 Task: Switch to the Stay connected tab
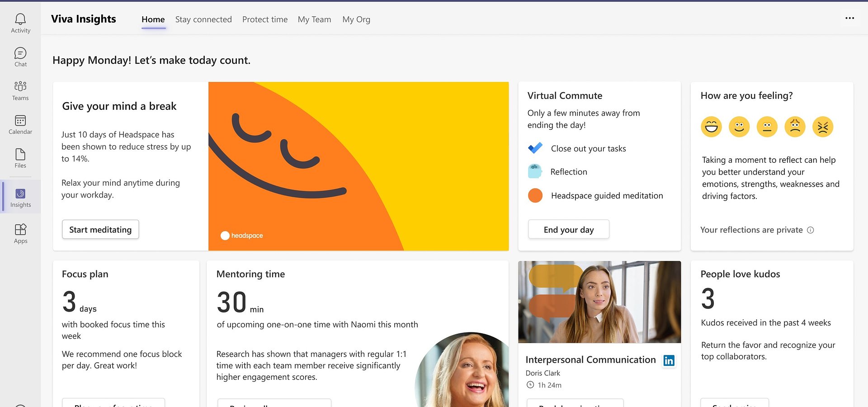(203, 19)
